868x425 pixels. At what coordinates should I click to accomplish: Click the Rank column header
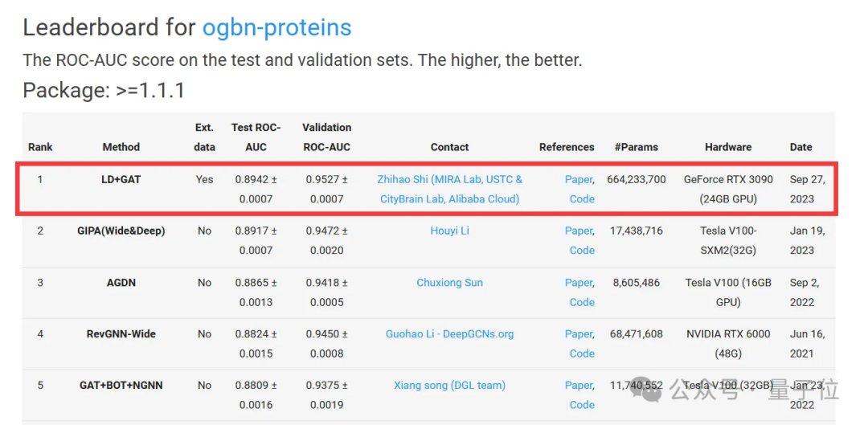coord(40,147)
